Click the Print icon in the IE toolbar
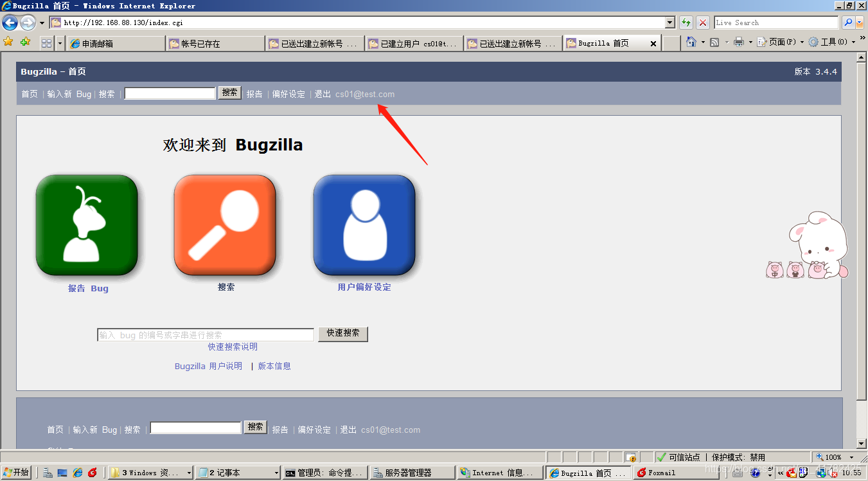 [739, 42]
